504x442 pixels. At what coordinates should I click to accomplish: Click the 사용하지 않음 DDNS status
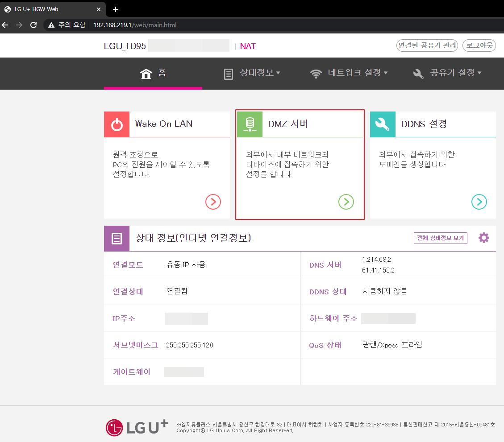click(x=385, y=291)
